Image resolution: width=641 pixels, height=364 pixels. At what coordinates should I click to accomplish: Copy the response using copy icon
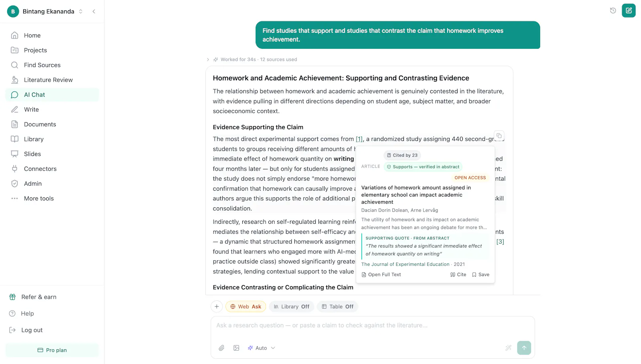[499, 136]
